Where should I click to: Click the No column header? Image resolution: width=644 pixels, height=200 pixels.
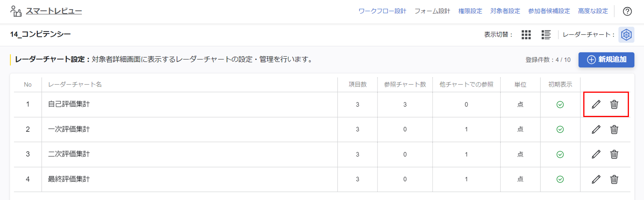(28, 85)
